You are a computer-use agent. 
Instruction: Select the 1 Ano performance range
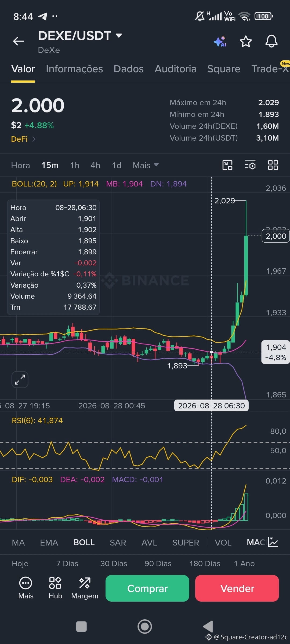pyautogui.click(x=244, y=563)
